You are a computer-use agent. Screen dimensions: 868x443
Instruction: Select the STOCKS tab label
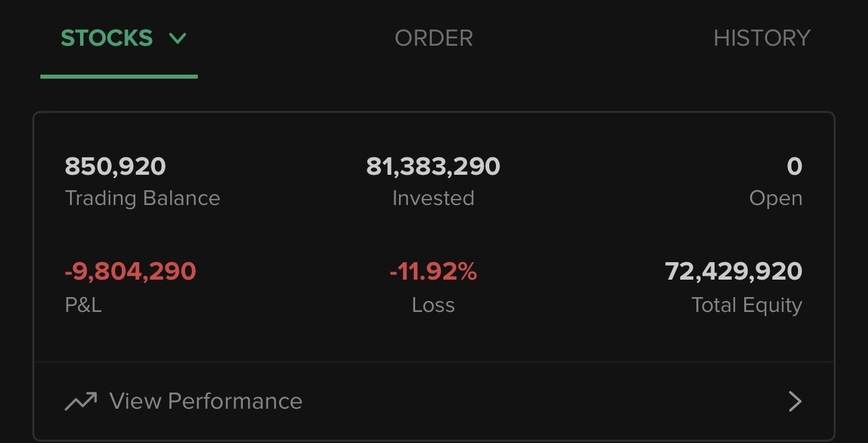(107, 38)
